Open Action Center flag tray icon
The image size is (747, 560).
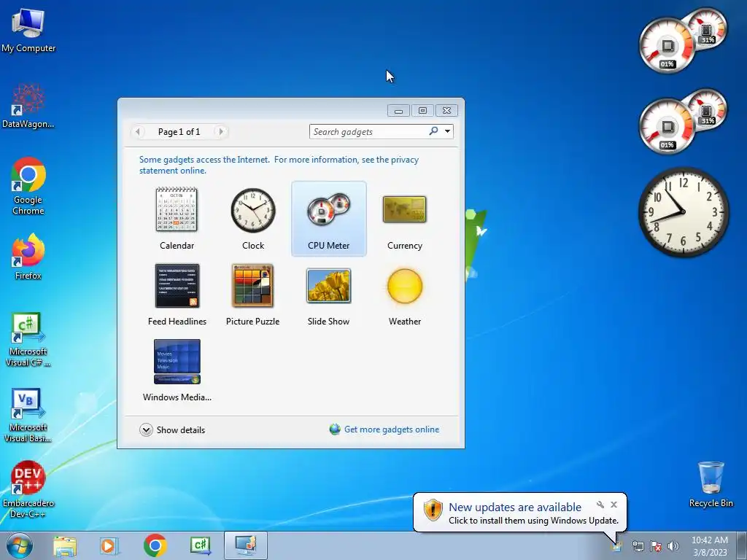[x=656, y=546]
